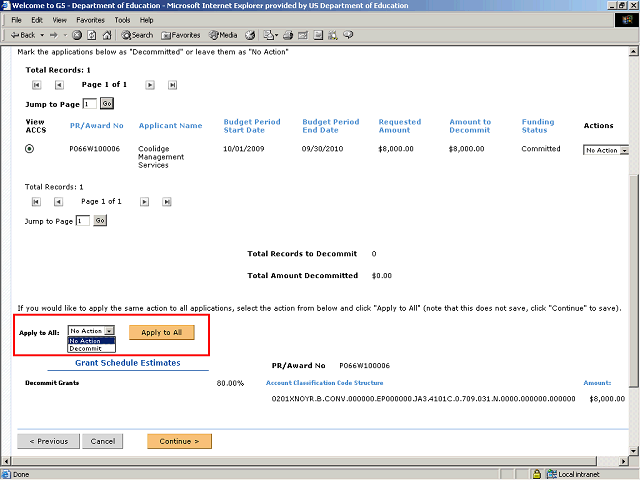Open Favorites toolbar button

(x=181, y=35)
